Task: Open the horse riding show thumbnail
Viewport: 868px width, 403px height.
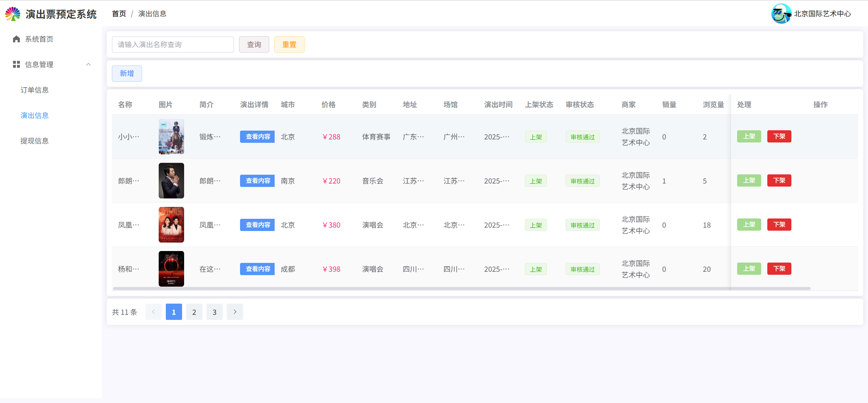Action: point(171,136)
